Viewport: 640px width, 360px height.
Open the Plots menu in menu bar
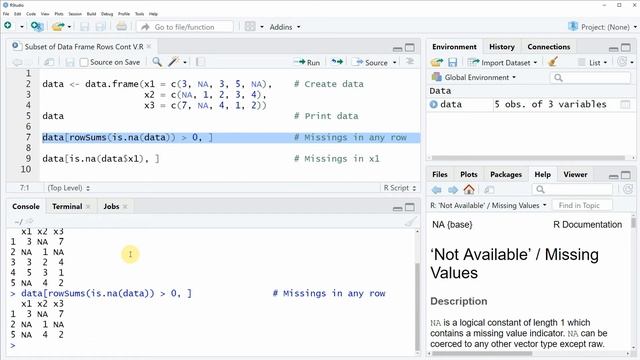coord(59,14)
